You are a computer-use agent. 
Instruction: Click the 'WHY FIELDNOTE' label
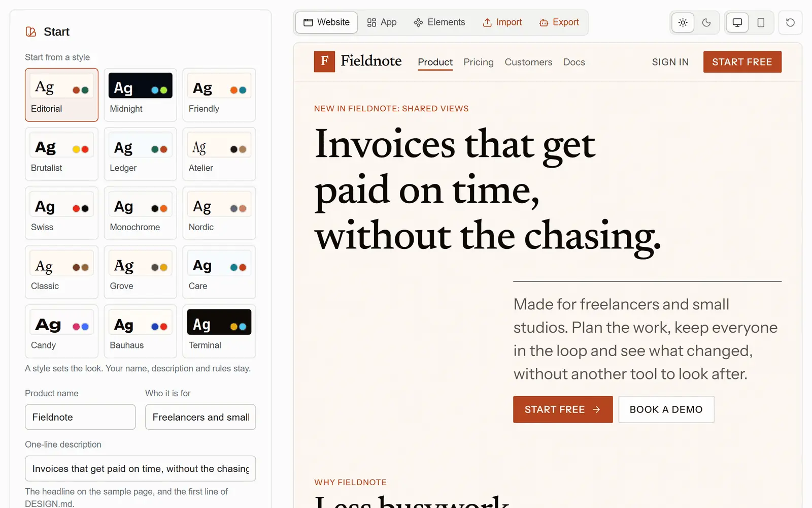(350, 482)
